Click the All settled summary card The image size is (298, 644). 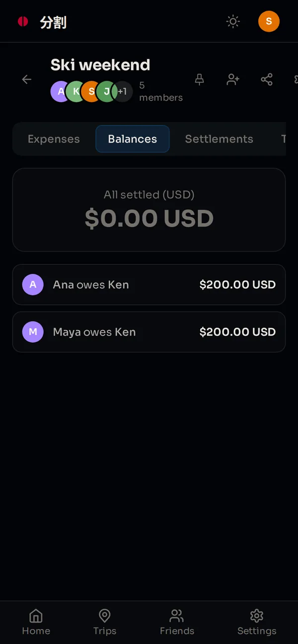tap(149, 210)
